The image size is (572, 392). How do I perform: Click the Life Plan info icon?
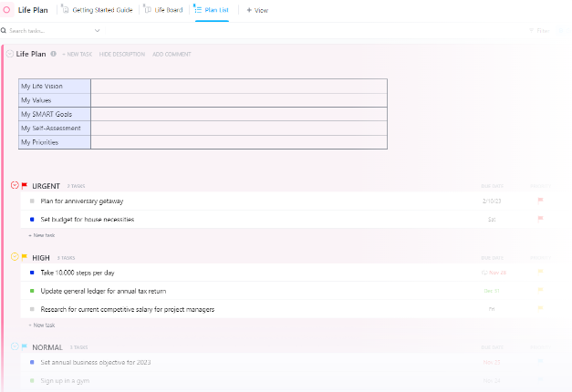tap(53, 54)
